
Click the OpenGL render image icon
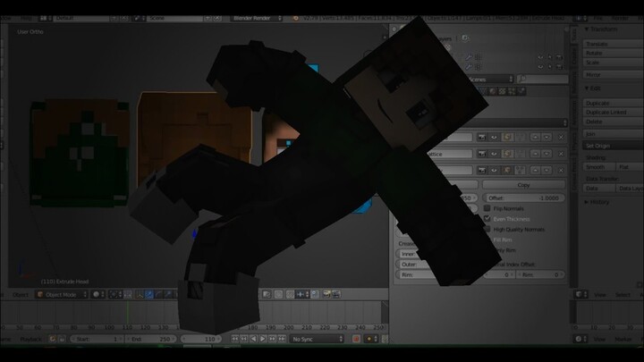click(326, 294)
